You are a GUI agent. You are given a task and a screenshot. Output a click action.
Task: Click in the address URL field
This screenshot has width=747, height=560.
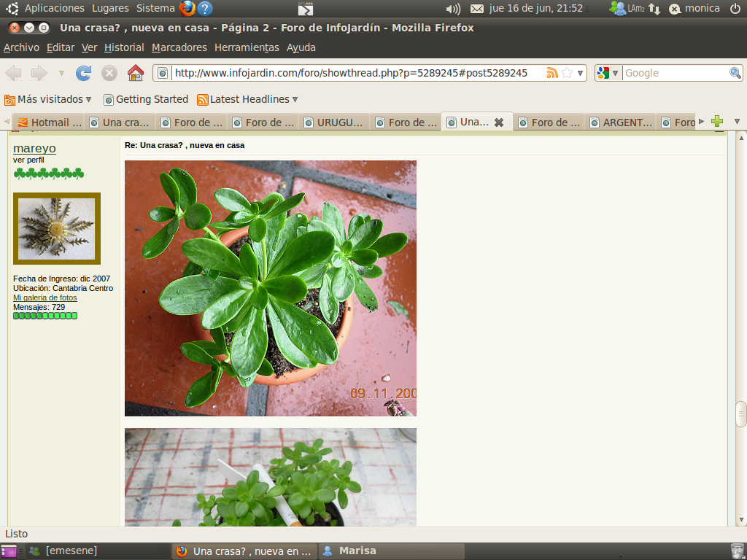[x=350, y=73]
